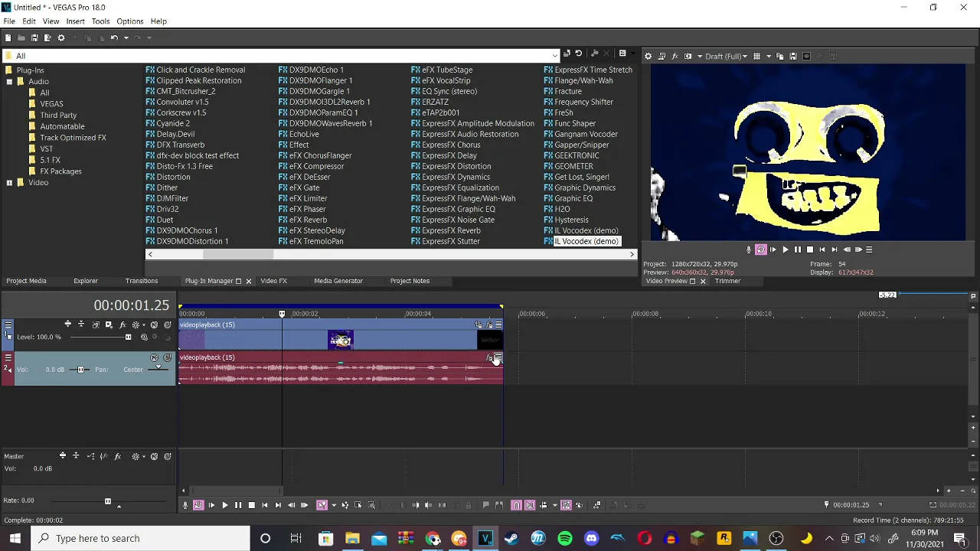Image resolution: width=980 pixels, height=551 pixels.
Task: Play from start in the timeline transport
Action: 211,505
